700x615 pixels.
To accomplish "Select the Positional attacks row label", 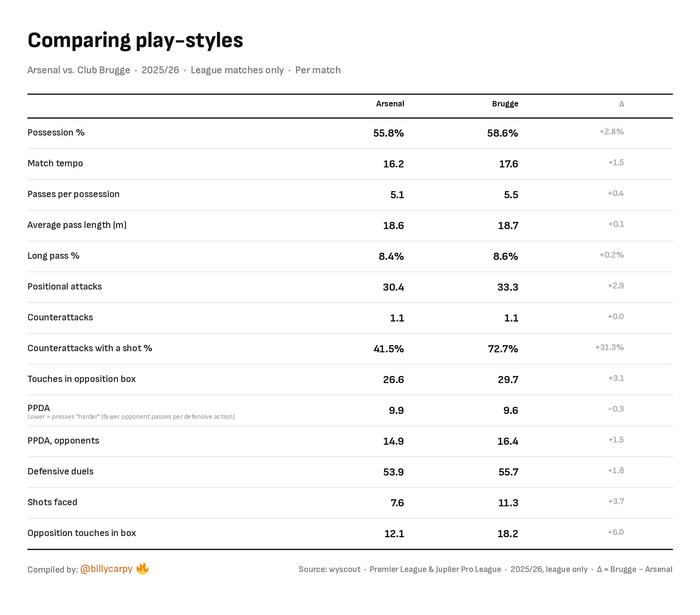I will tap(65, 287).
